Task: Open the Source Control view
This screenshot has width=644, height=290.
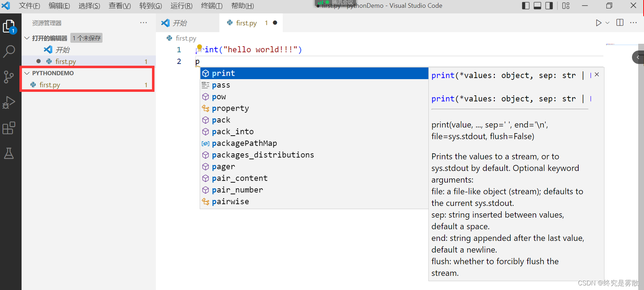Action: 9,77
